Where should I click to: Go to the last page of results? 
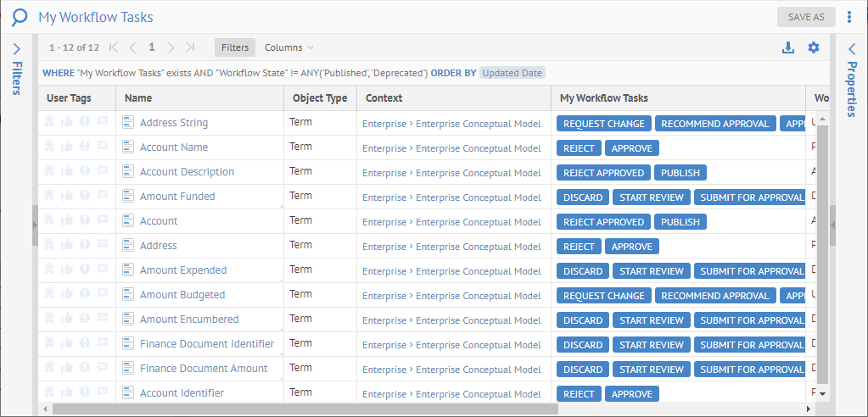190,47
